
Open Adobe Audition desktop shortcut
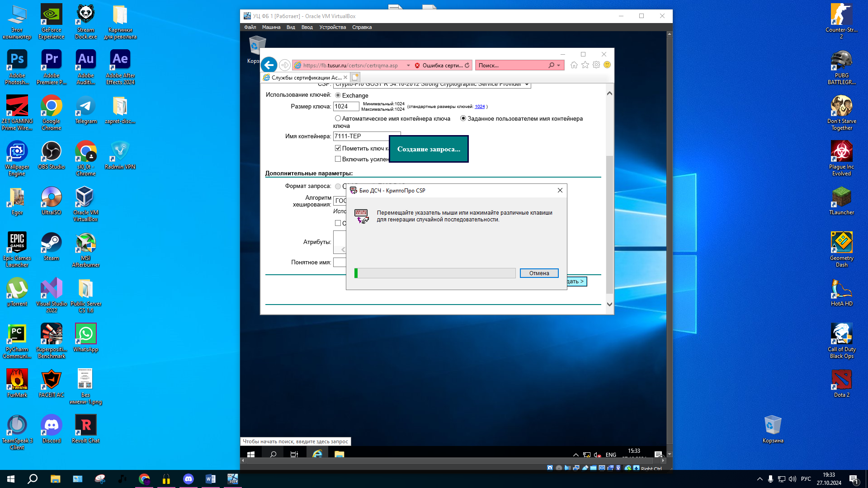[x=86, y=67]
